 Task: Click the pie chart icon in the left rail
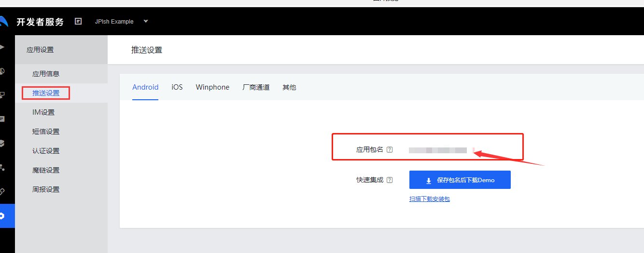2,71
